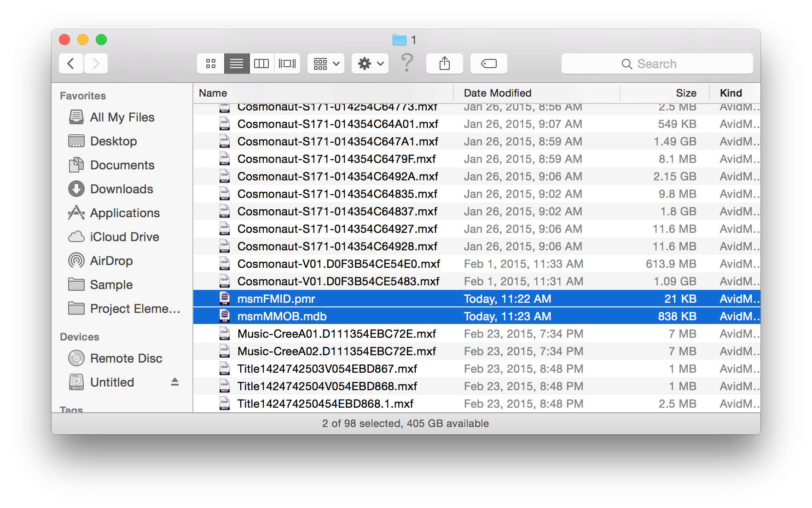The width and height of the screenshot is (812, 508).
Task: Click MXF icon of Music-CreeA01 file
Action: (225, 334)
